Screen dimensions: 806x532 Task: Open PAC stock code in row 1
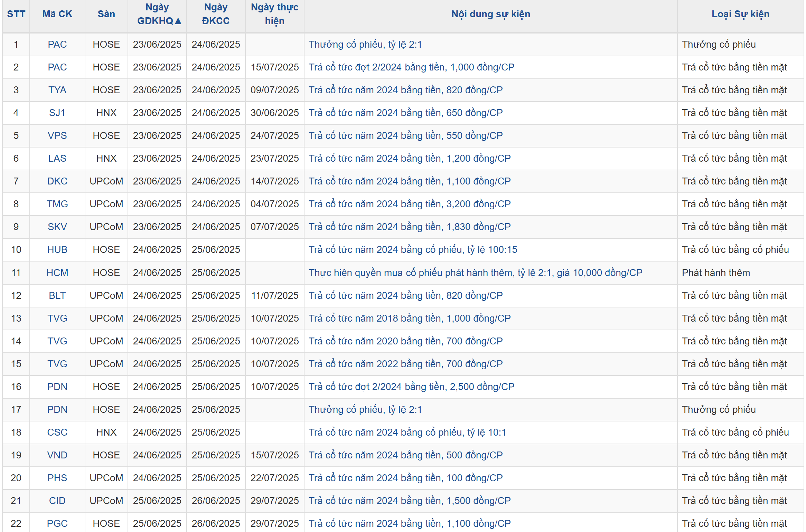coord(57,45)
